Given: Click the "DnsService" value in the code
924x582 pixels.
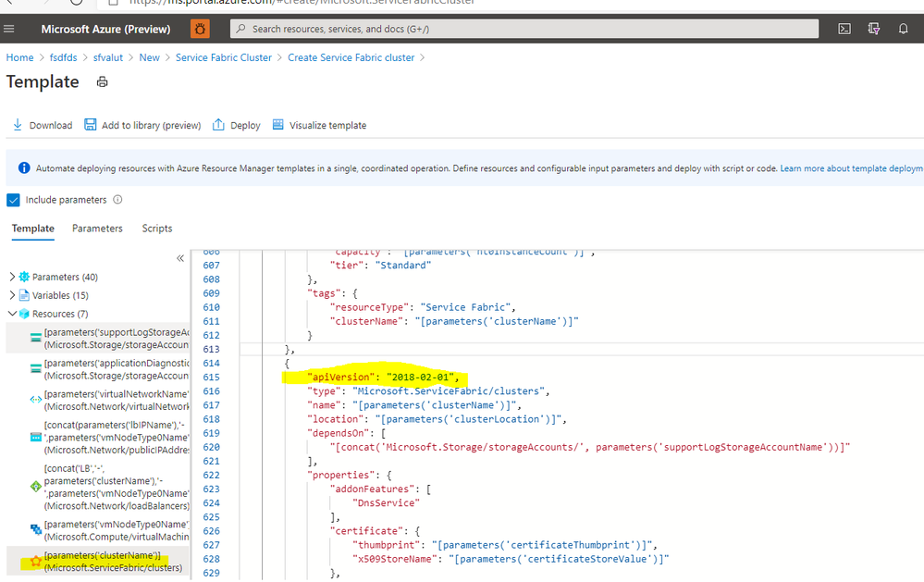Looking at the screenshot, I should click(x=386, y=503).
